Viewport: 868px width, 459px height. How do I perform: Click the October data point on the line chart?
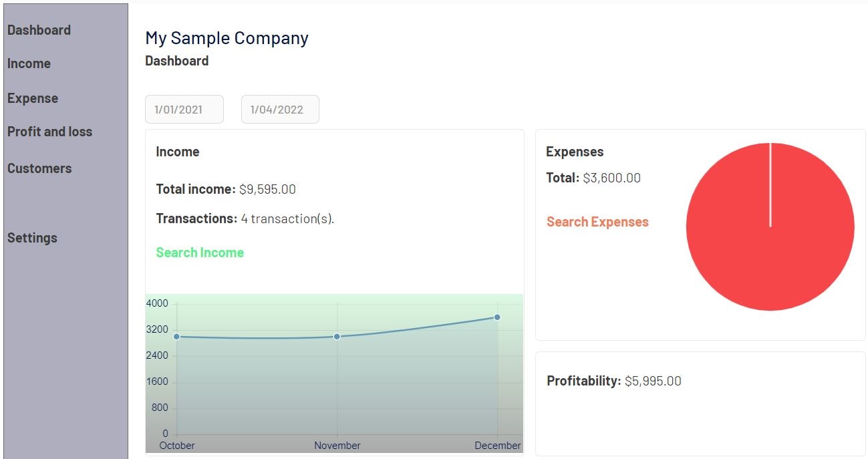click(176, 336)
